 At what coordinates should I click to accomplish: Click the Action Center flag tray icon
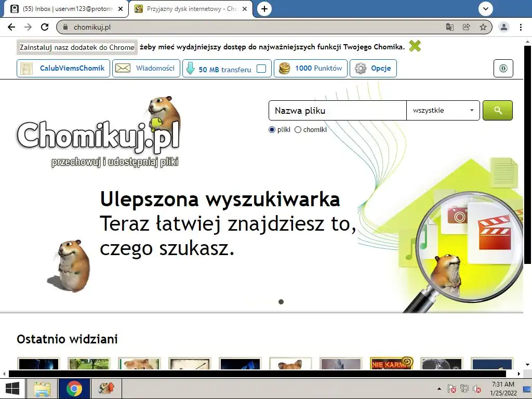(451, 389)
